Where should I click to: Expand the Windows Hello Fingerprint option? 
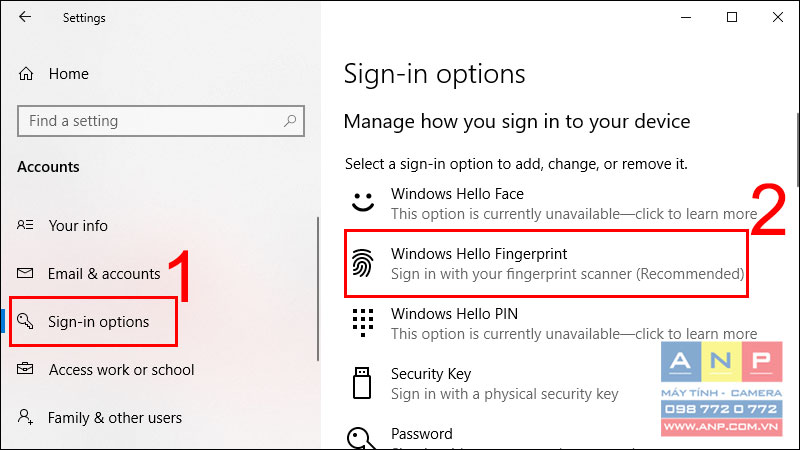pyautogui.click(x=546, y=264)
